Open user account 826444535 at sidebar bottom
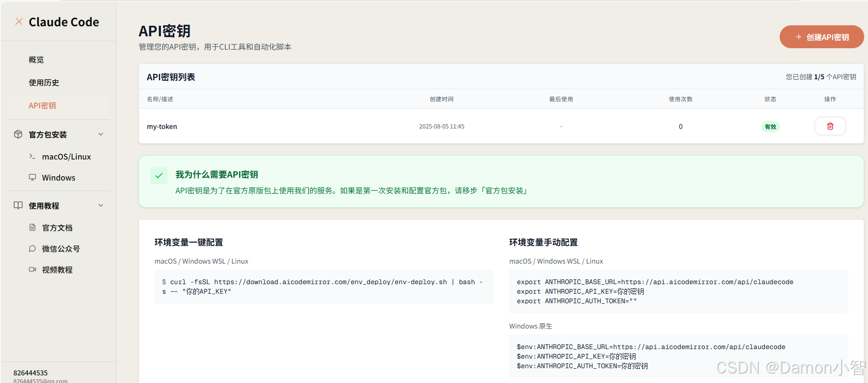This screenshot has height=383, width=868. pyautogui.click(x=31, y=373)
